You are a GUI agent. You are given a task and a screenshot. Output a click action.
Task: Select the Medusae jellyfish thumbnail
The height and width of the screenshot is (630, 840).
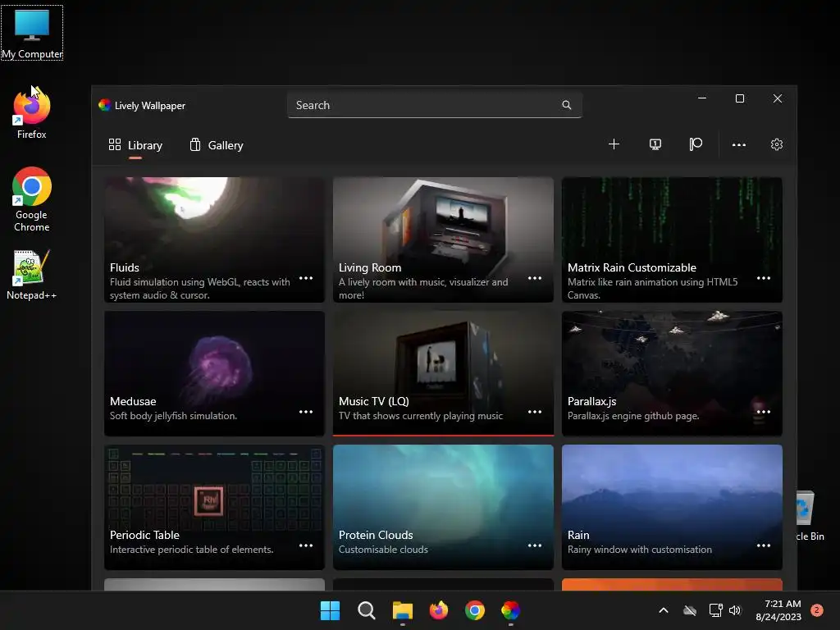pyautogui.click(x=214, y=373)
